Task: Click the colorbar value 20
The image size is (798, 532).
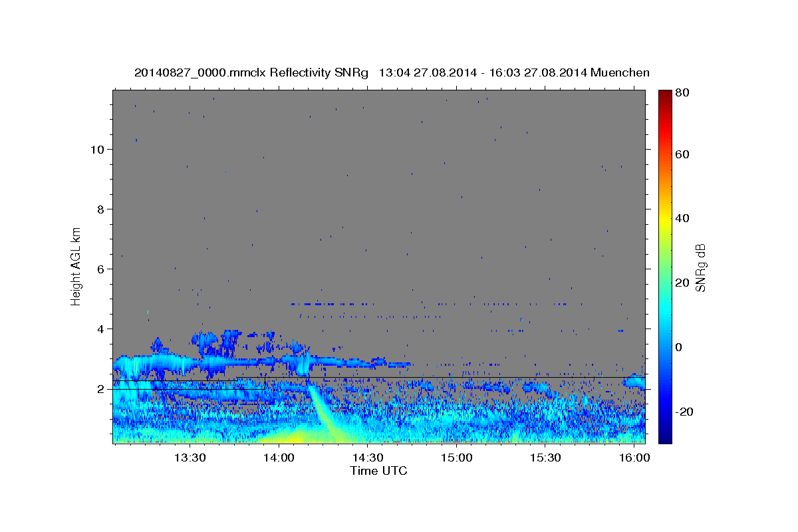Action: pyautogui.click(x=683, y=283)
